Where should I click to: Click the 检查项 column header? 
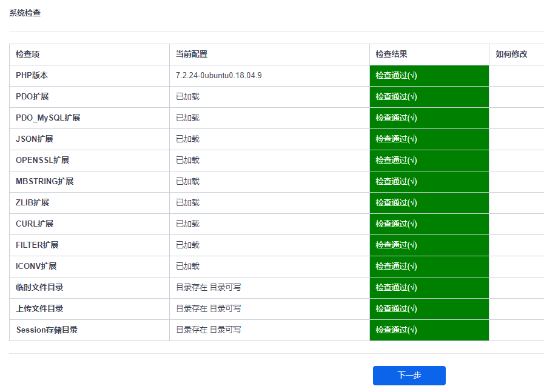(28, 55)
